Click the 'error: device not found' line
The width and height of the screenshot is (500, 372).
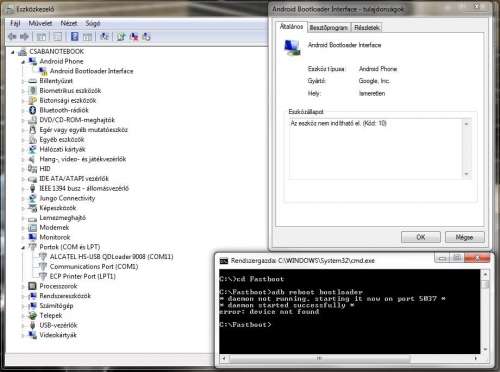point(269,312)
